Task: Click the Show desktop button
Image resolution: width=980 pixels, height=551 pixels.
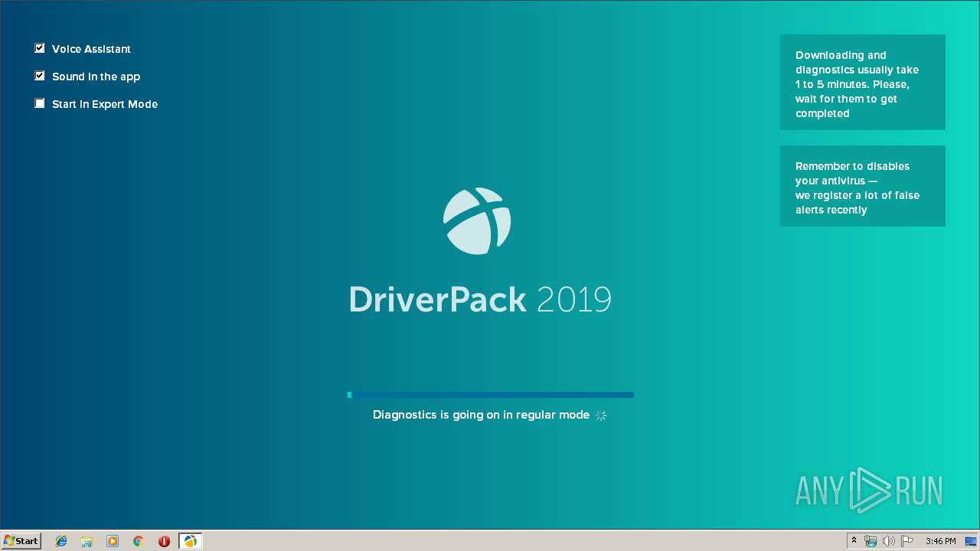Action: coord(971,541)
